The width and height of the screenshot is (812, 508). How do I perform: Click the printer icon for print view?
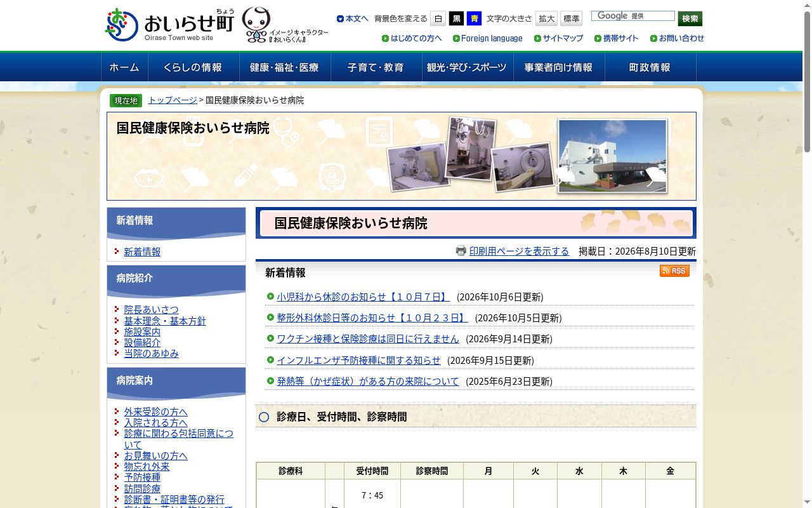461,251
